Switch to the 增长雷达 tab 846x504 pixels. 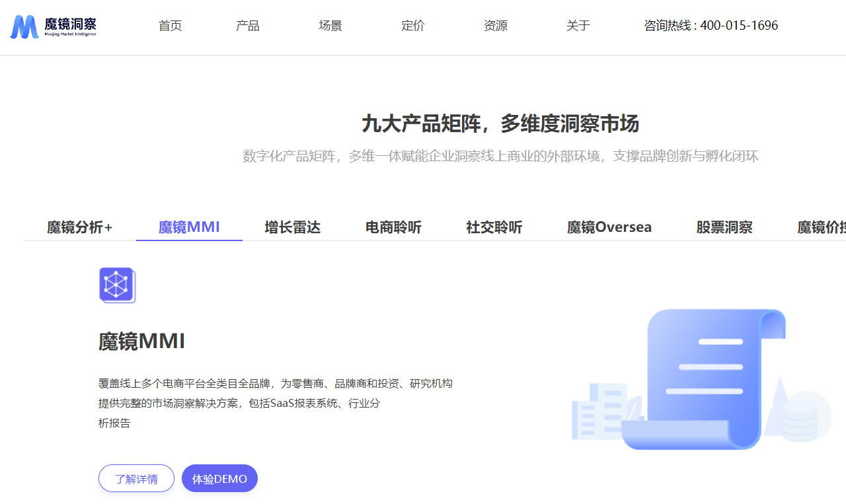pos(293,227)
